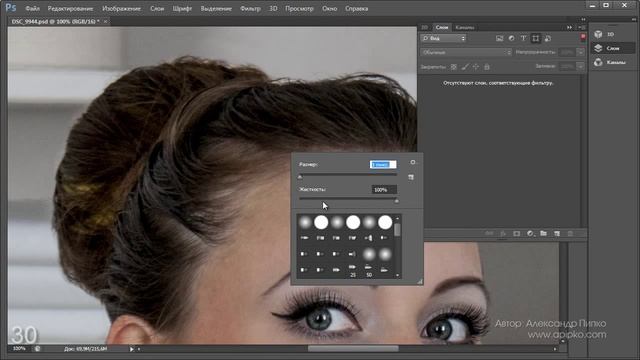Screen dimensions: 640x360
Task: Select the DSC_9944.psd document tab
Action: coord(55,21)
